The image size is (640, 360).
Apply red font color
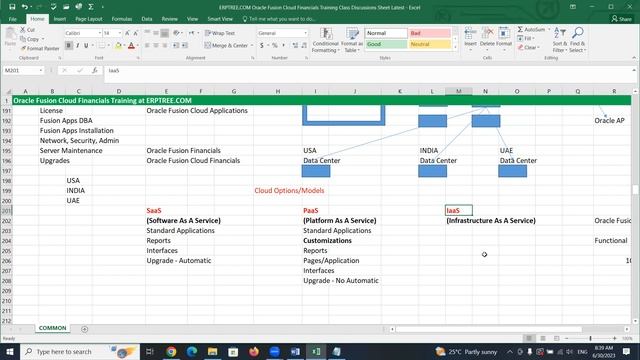coord(131,45)
